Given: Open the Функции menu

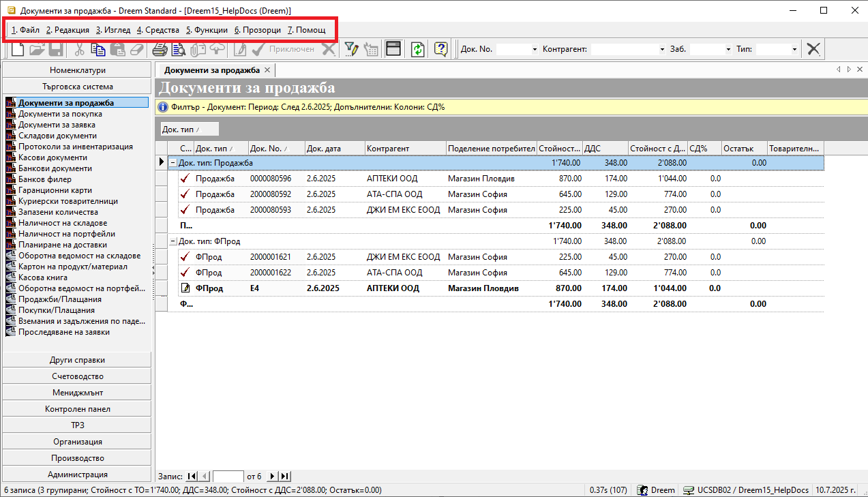Looking at the screenshot, I should (207, 30).
